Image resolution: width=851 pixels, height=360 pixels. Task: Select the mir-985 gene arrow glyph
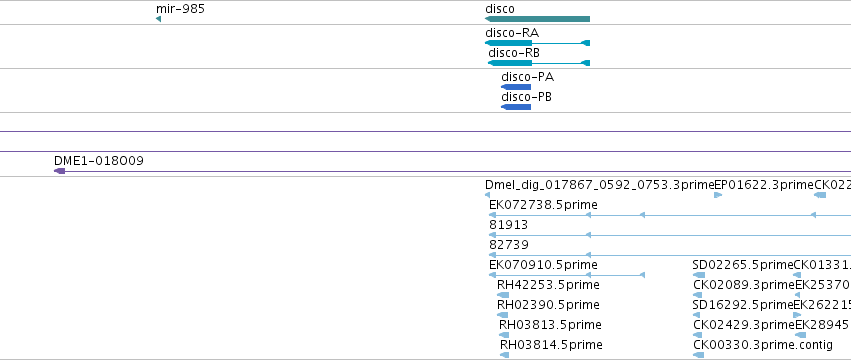click(158, 20)
